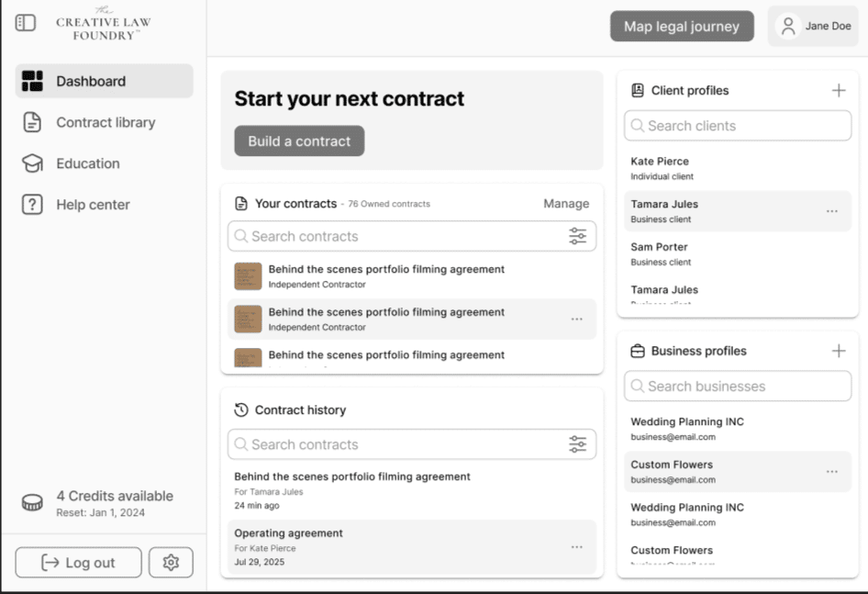Open first contract thumbnail in Your contracts
Screen dimensions: 868x594
pos(248,276)
